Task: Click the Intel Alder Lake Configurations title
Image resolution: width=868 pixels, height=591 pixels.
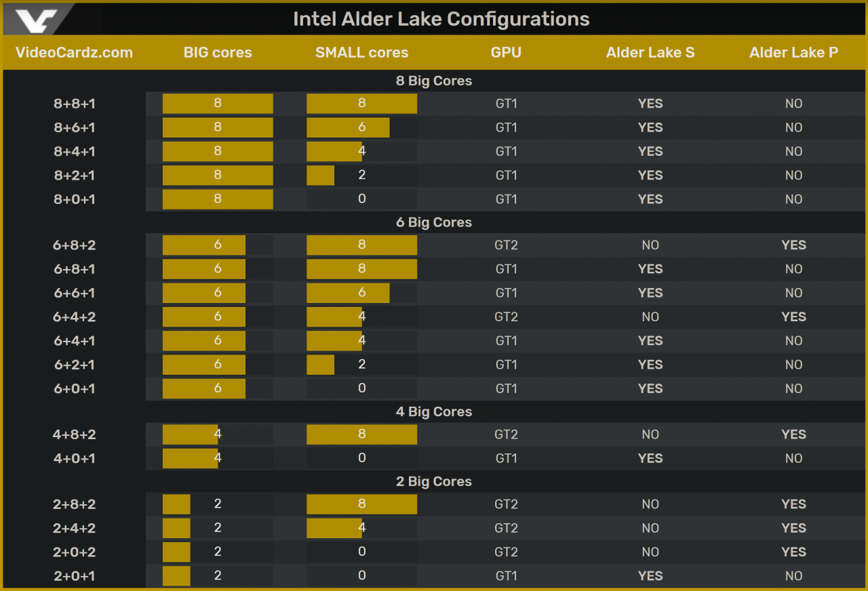Action: pyautogui.click(x=441, y=19)
